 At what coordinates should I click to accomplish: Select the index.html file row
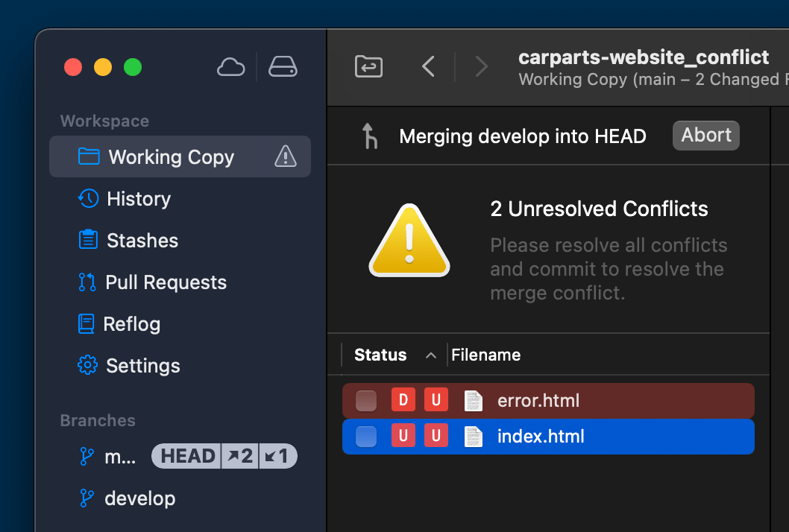548,437
